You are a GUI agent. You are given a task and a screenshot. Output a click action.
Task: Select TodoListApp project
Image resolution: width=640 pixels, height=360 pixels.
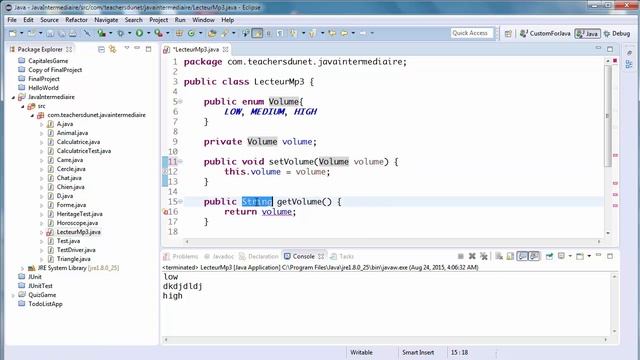pyautogui.click(x=45, y=304)
